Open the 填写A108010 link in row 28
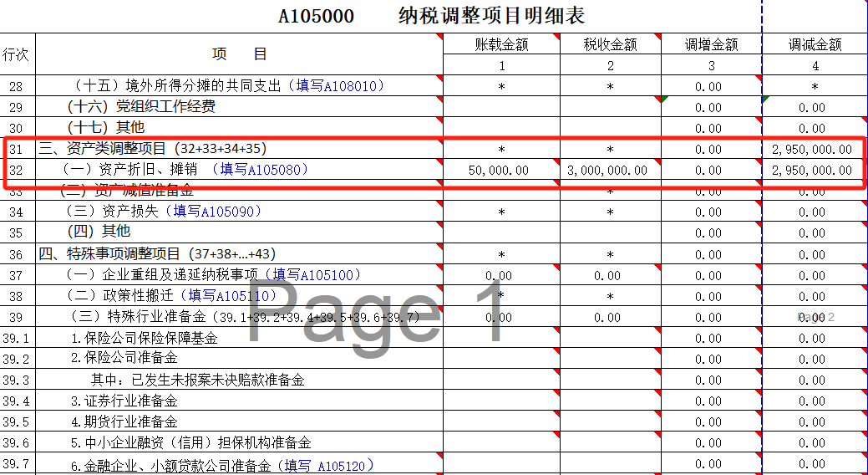 [335, 85]
